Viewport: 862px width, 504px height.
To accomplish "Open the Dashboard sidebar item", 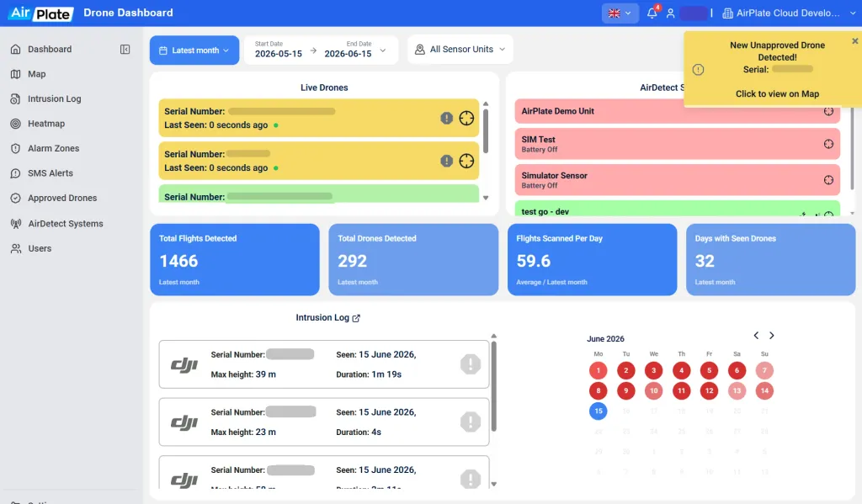I will pyautogui.click(x=41, y=49).
